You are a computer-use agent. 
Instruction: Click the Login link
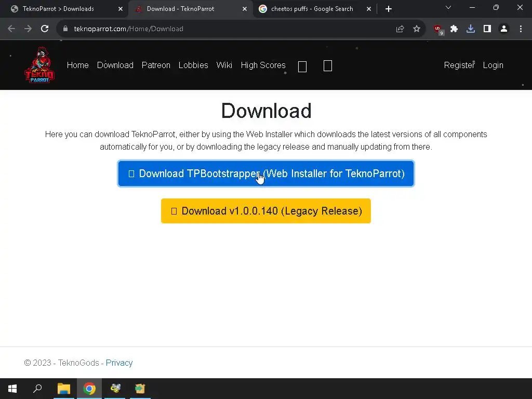tap(494, 65)
